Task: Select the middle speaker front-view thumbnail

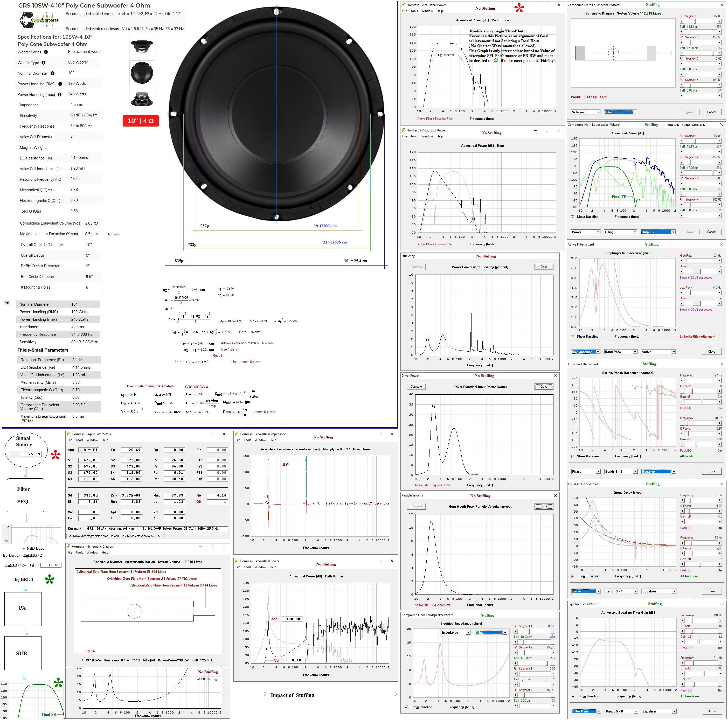Action: (142, 73)
